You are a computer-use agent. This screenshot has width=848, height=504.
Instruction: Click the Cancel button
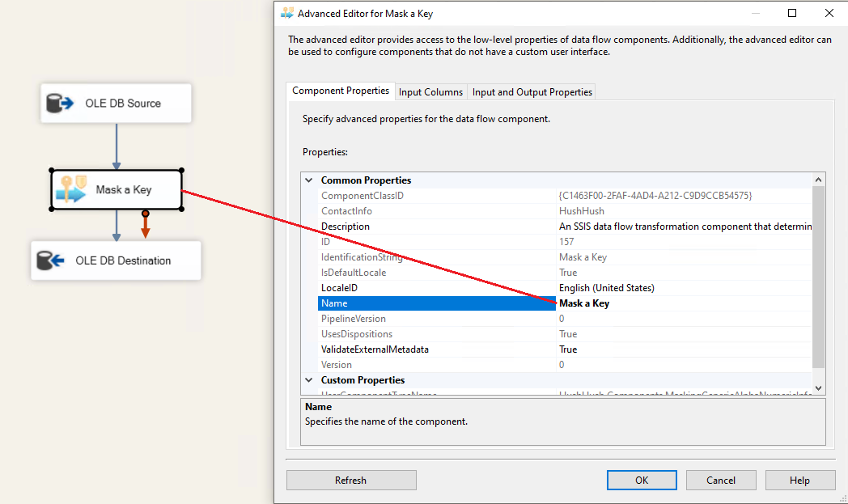click(x=720, y=481)
